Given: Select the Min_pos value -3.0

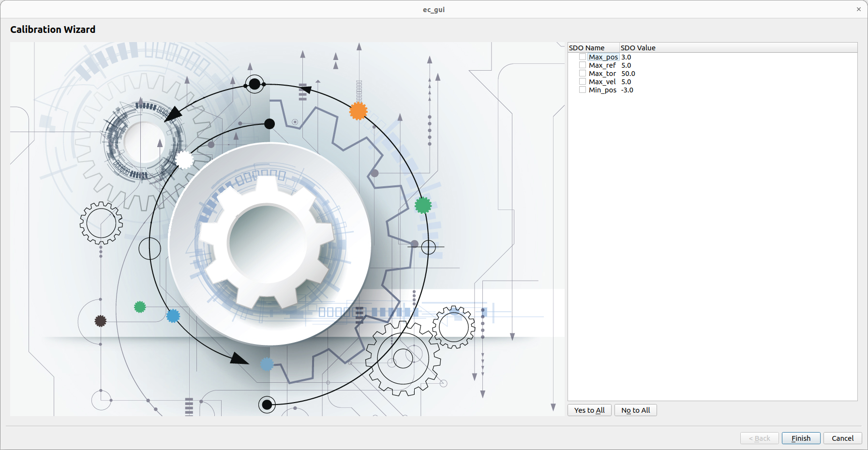Looking at the screenshot, I should click(627, 90).
